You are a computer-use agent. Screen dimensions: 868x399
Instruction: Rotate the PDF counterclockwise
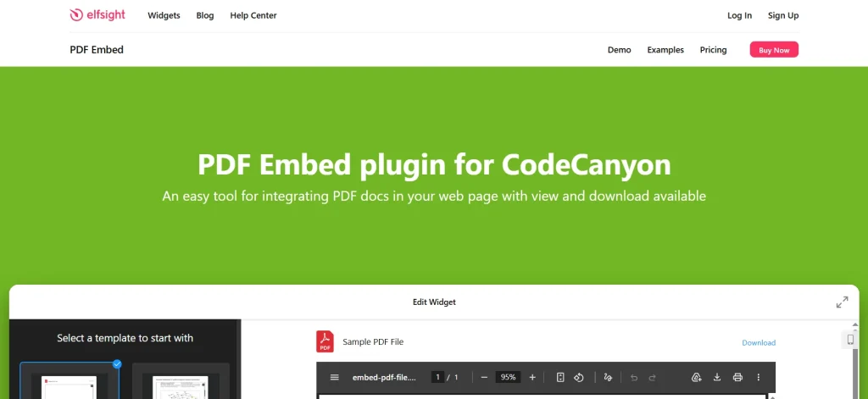578,378
